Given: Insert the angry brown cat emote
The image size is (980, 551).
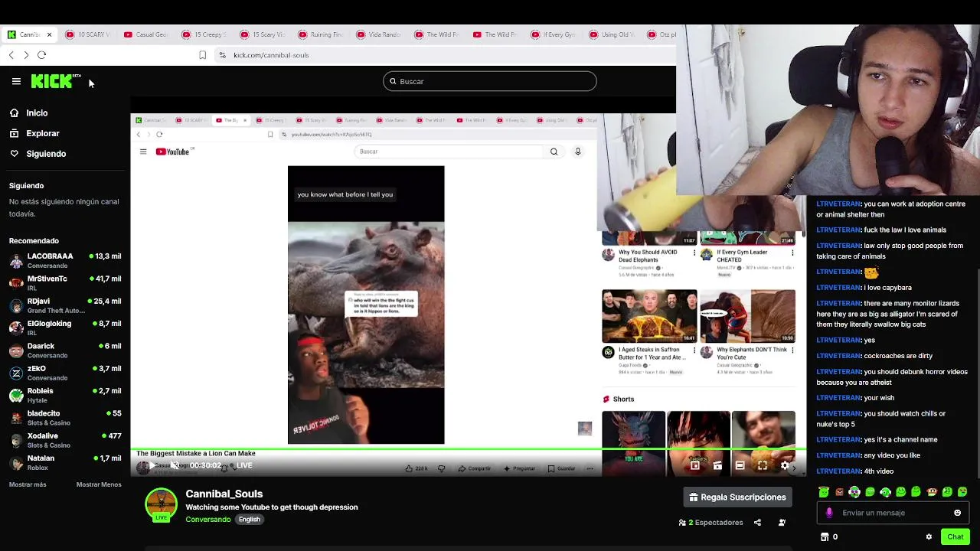Looking at the screenshot, I should [839, 492].
